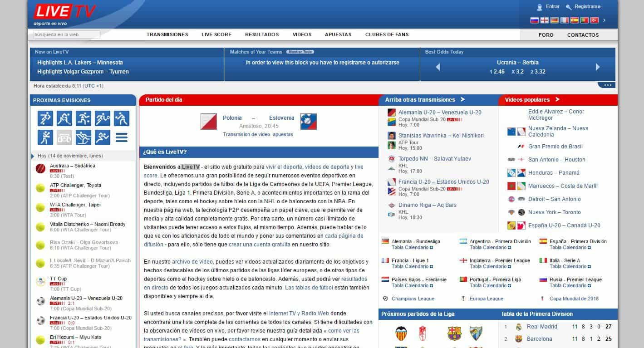Open the Transmision de video link
644x348 pixels.
tap(246, 134)
